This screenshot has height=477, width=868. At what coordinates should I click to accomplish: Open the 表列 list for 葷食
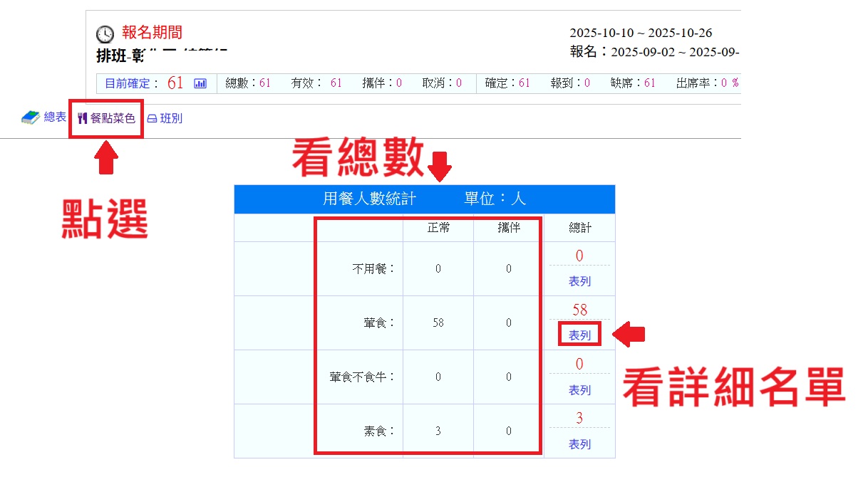[x=579, y=335]
